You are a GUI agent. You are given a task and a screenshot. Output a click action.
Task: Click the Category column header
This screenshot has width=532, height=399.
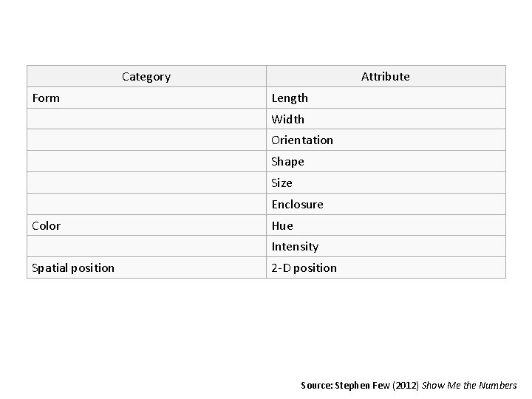[x=146, y=77]
